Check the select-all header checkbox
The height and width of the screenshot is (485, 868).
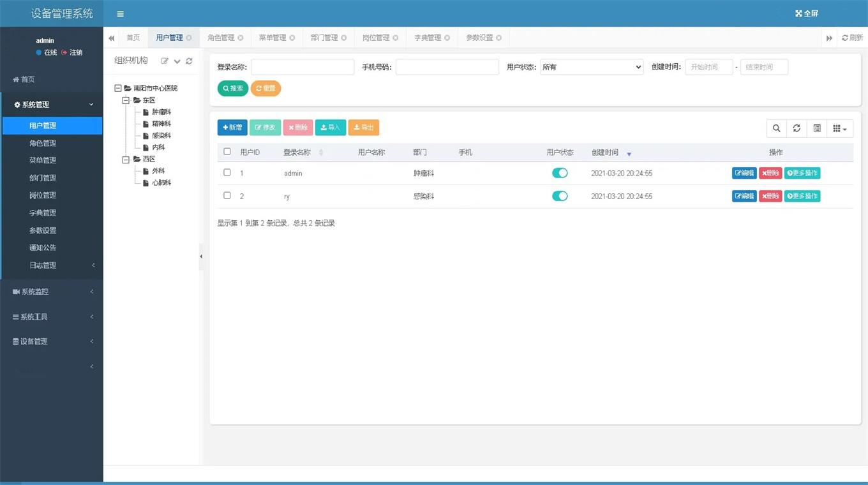[x=227, y=152]
